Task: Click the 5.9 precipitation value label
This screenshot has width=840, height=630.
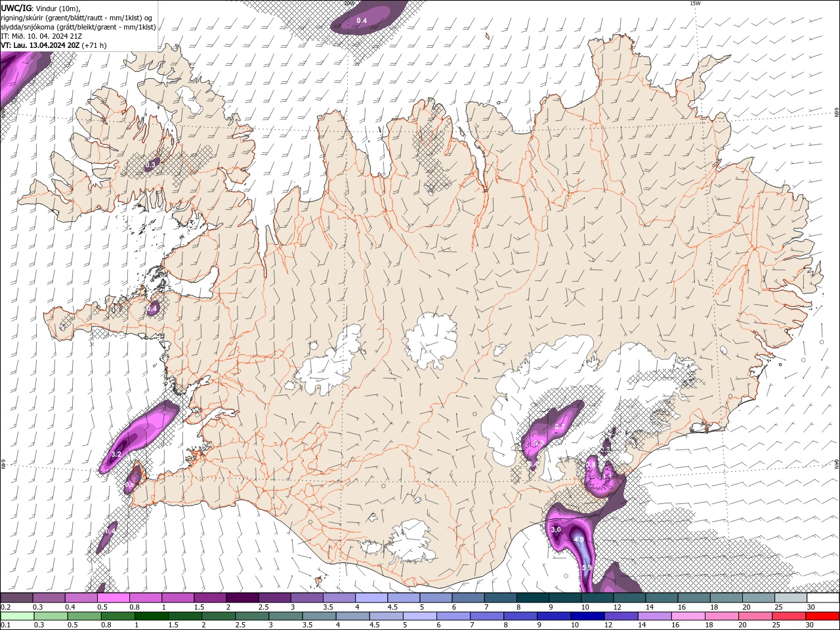Action: point(587,568)
